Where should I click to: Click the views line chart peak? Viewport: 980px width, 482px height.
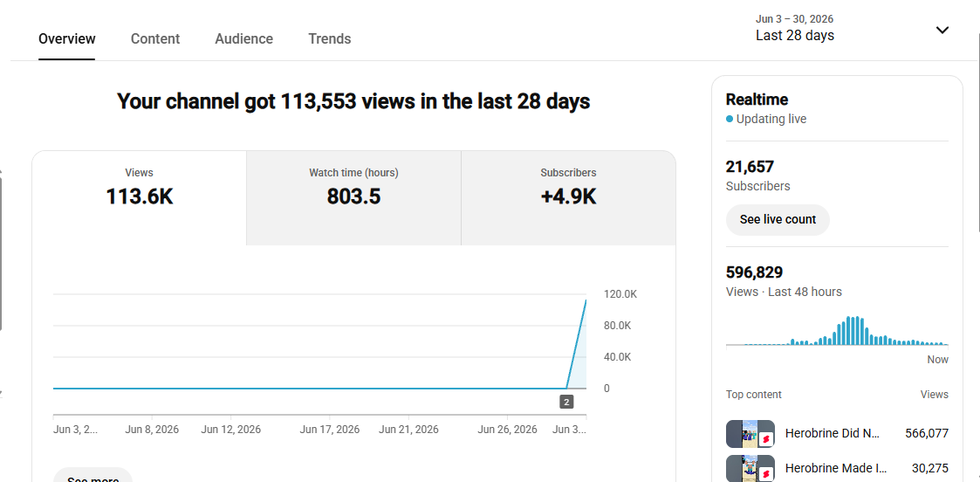tap(586, 300)
